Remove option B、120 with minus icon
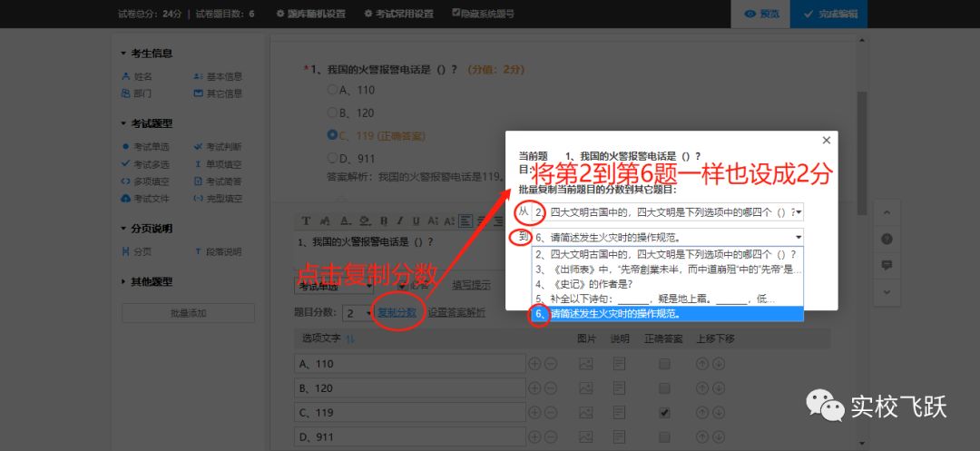 pos(551,387)
